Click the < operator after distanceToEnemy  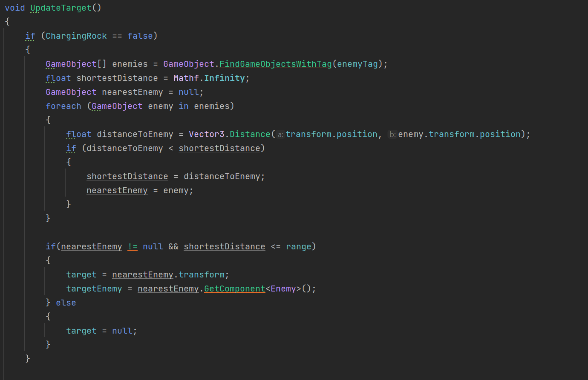point(171,148)
